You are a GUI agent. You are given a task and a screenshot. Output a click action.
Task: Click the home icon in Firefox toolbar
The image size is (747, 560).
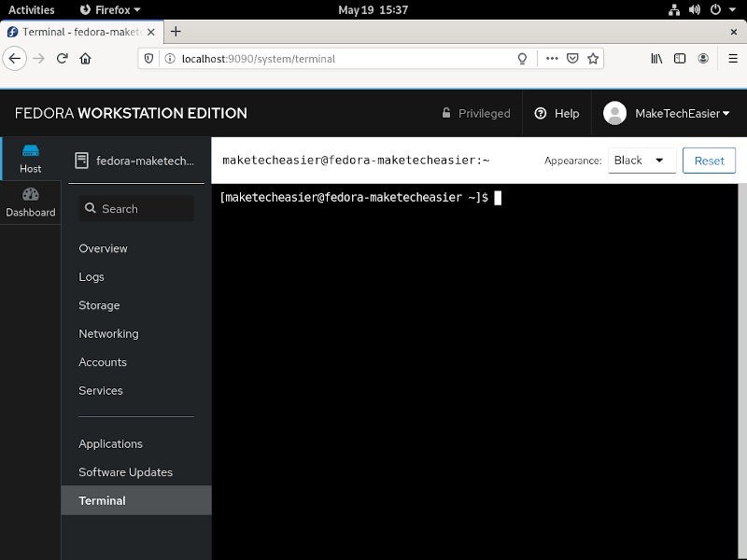tap(84, 58)
